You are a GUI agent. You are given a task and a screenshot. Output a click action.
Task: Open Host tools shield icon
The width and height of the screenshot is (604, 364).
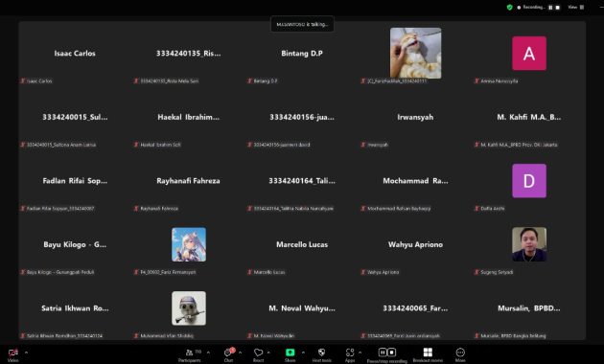pyautogui.click(x=321, y=353)
